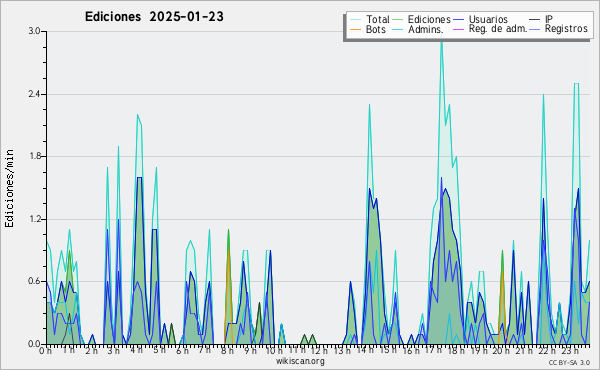Click the "21 h" x-axis label
Image resolution: width=600 pixels, height=370 pixels.
tap(523, 350)
